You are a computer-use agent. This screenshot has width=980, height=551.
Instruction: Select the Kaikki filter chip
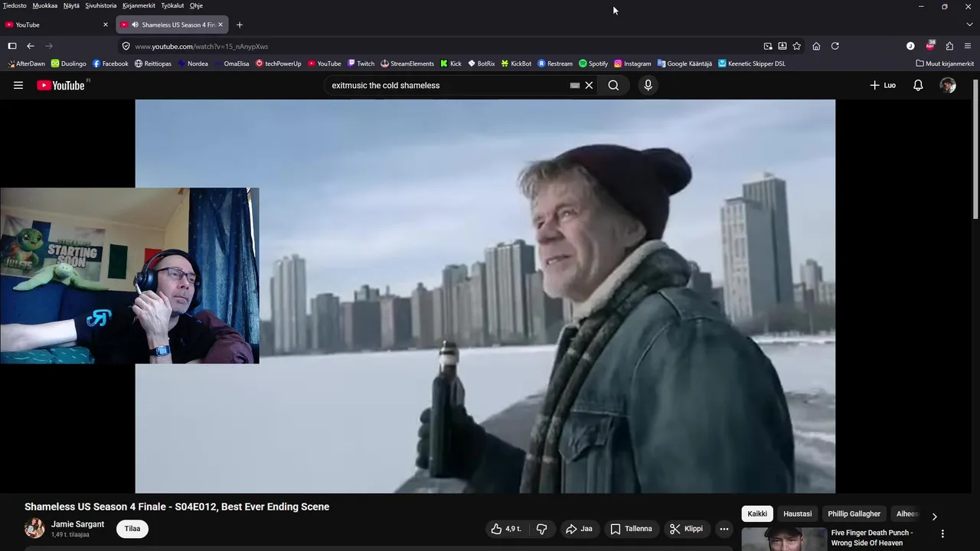pyautogui.click(x=757, y=514)
